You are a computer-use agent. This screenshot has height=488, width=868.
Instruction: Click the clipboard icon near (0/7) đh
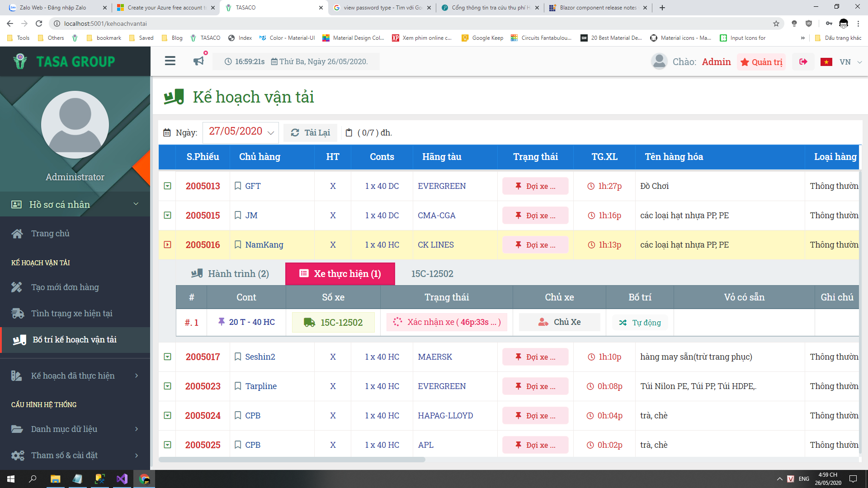tap(349, 133)
